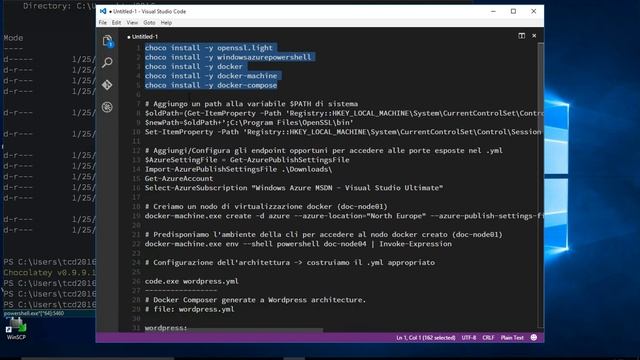The height and width of the screenshot is (360, 640).
Task: Open the Git source control view
Action: 107,85
